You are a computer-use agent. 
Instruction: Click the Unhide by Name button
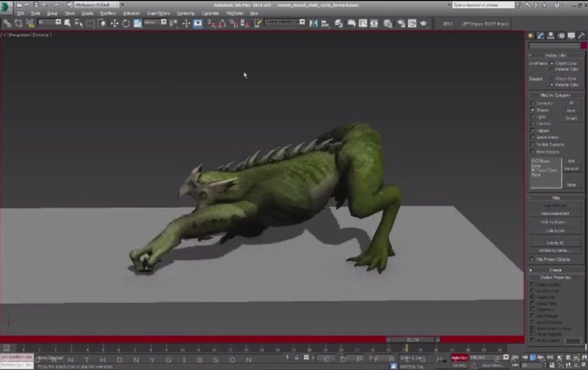[555, 250]
